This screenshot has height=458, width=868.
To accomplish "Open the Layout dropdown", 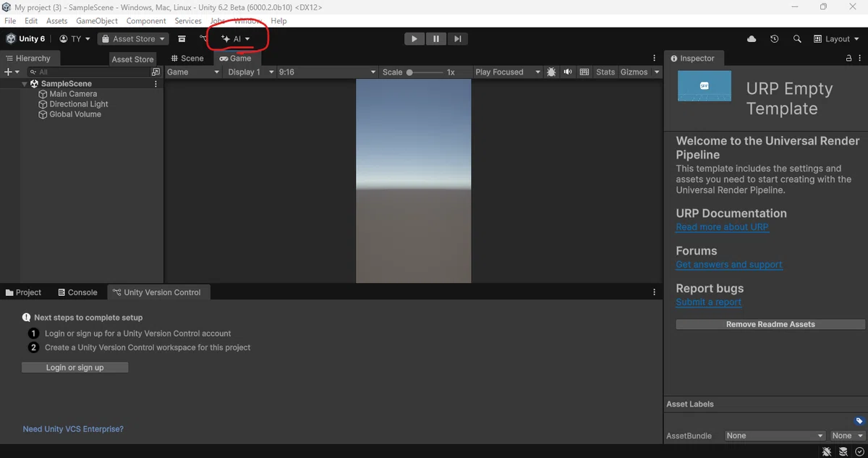I will click(x=836, y=39).
